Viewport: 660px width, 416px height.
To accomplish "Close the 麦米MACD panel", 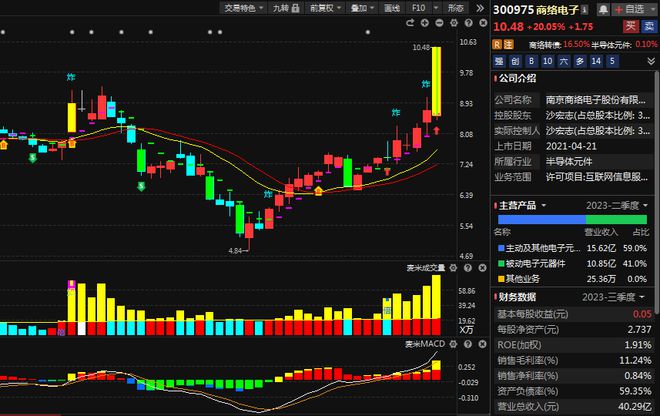I will coord(482,344).
